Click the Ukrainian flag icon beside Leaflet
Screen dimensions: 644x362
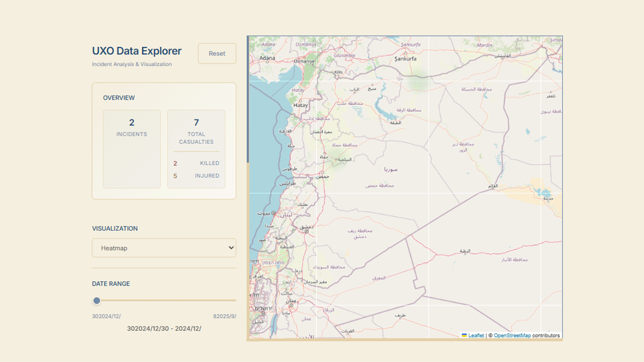pos(464,335)
